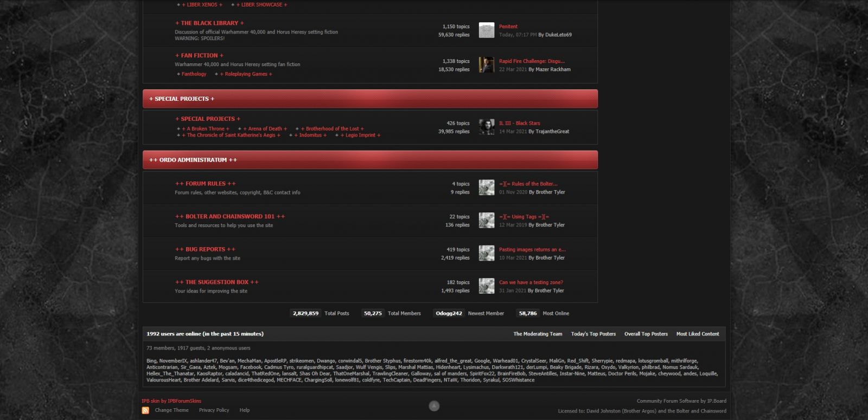Click the RSS feed icon in footer
The height and width of the screenshot is (420, 868).
pos(145,410)
